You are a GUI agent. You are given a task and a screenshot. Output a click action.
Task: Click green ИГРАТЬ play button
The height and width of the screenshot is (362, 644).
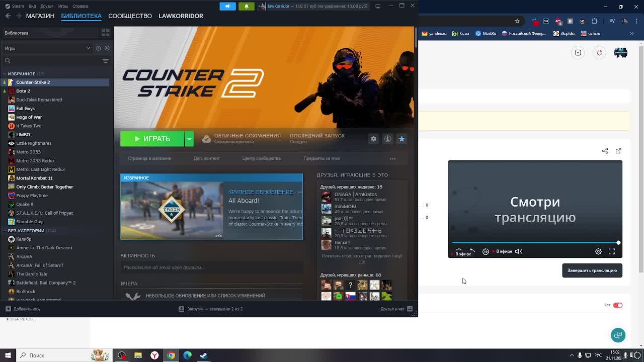pos(152,139)
